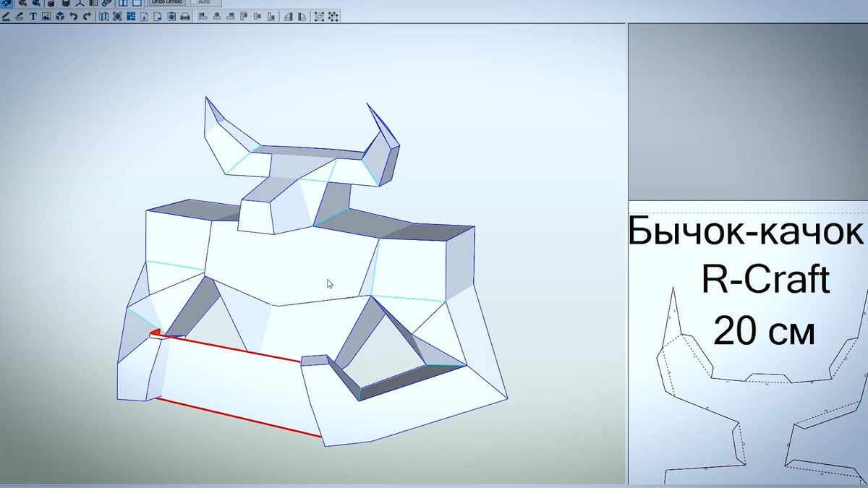Image resolution: width=868 pixels, height=488 pixels.
Task: Click the solid-frame group selection icon
Action: tap(319, 16)
